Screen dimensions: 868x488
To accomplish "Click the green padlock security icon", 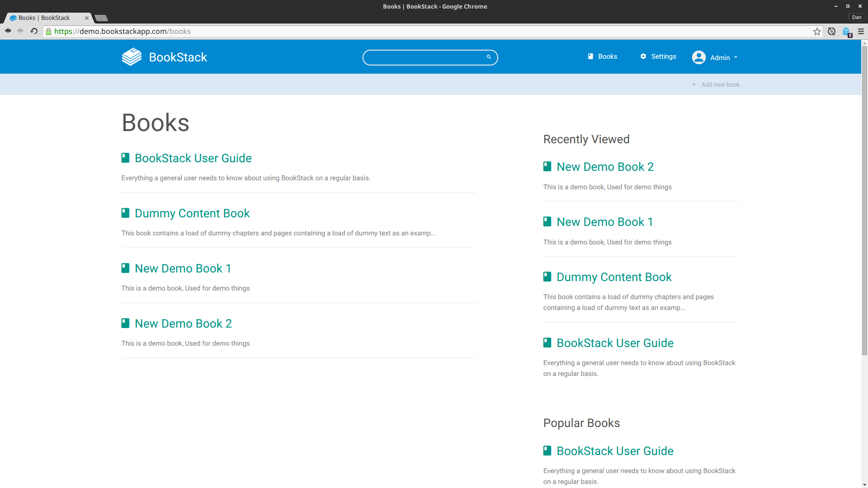I will (48, 32).
